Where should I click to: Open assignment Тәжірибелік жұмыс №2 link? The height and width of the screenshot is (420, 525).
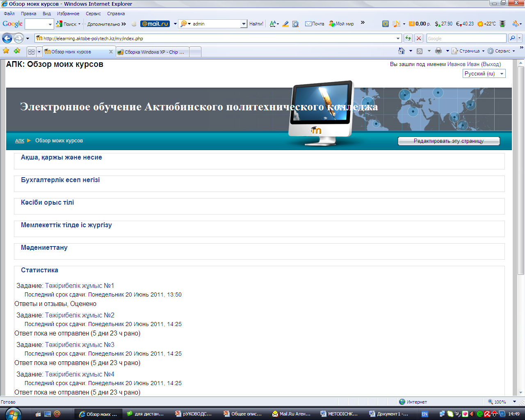[x=80, y=315]
